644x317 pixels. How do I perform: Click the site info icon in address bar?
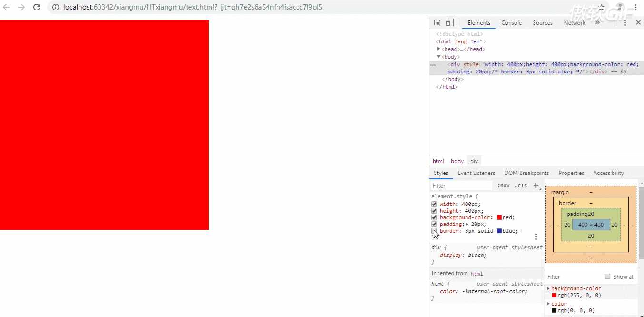(x=56, y=7)
